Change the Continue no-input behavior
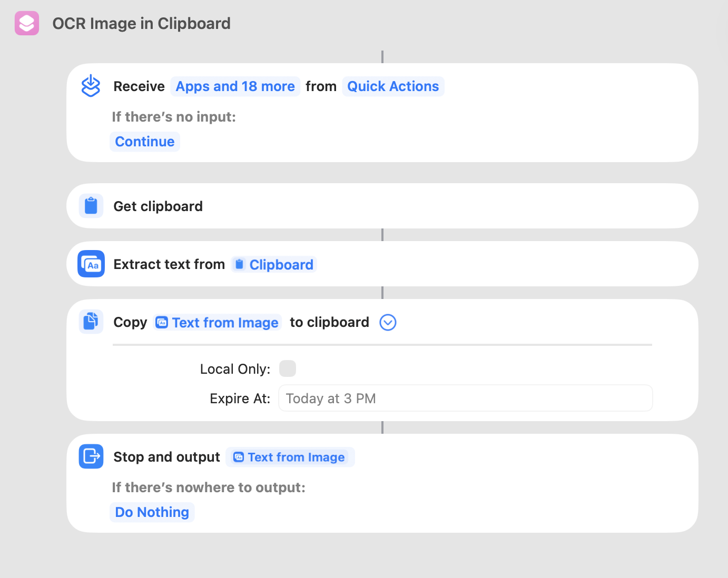This screenshot has height=578, width=728. coord(145,142)
